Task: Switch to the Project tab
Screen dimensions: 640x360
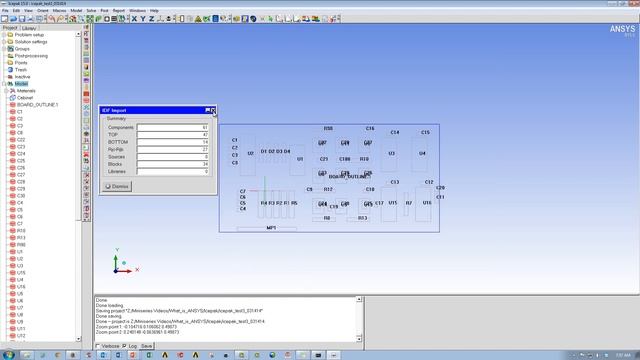Action: [x=10, y=28]
